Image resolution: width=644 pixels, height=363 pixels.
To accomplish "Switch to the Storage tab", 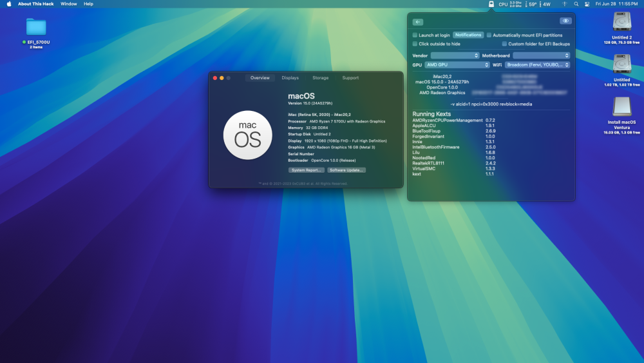I will (320, 78).
